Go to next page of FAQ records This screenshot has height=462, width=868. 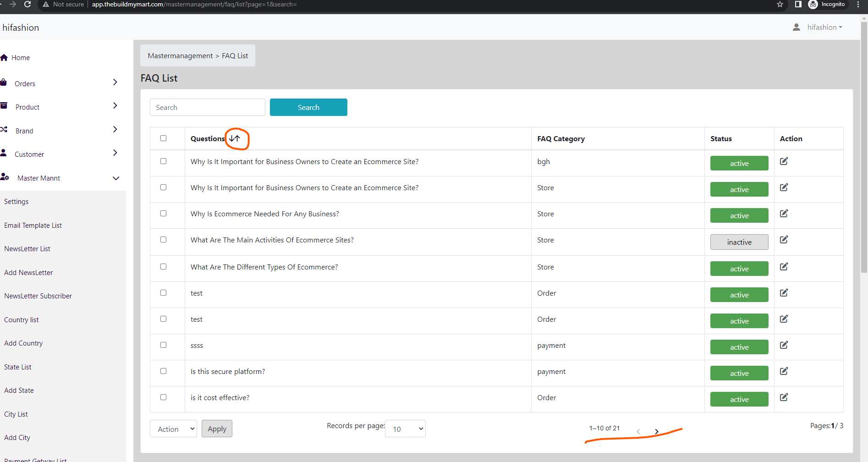[657, 431]
